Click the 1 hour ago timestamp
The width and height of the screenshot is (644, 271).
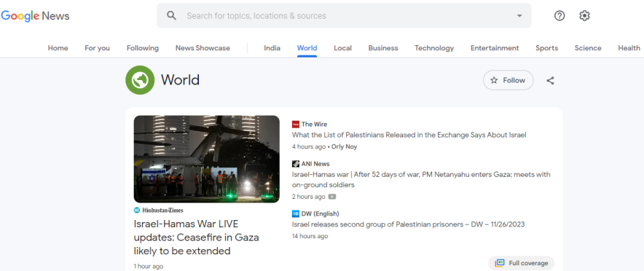coord(149,267)
